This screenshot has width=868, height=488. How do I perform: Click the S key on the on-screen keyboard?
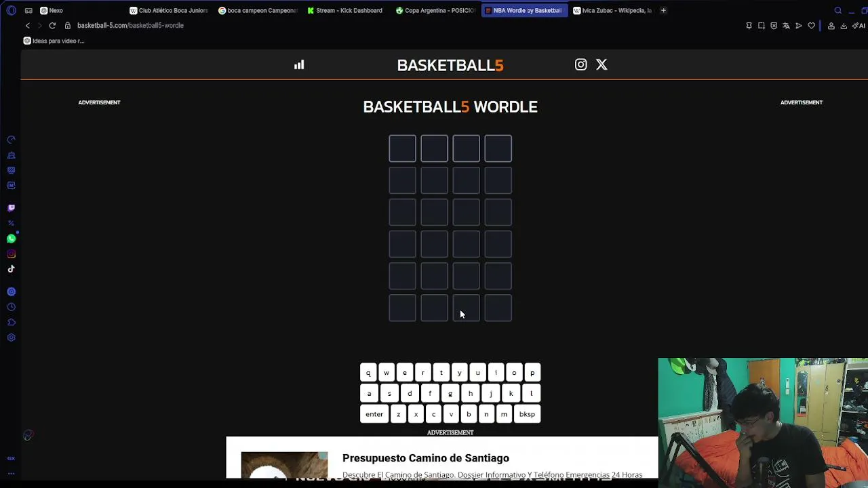389,394
